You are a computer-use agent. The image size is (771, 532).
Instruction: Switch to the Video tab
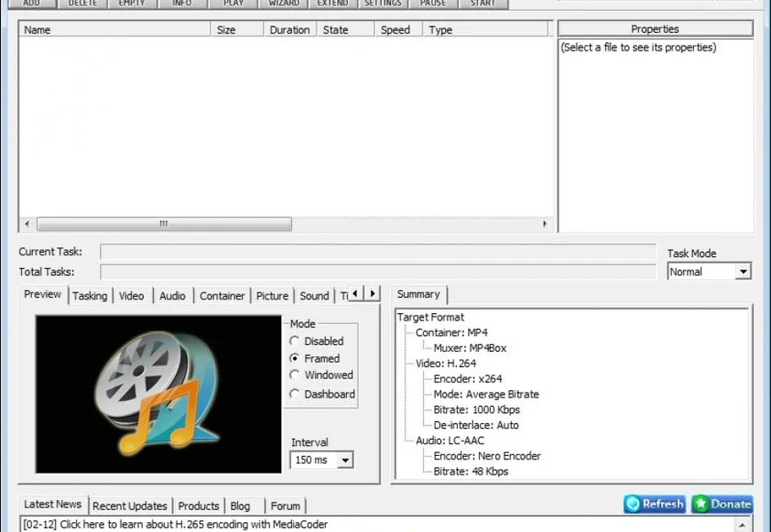(132, 296)
